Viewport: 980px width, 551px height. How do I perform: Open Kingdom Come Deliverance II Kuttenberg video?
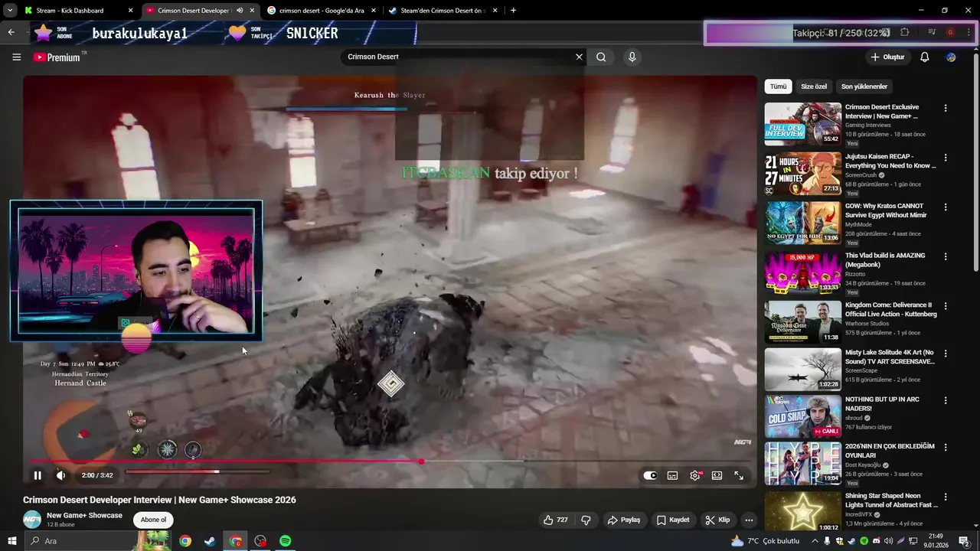pyautogui.click(x=890, y=309)
